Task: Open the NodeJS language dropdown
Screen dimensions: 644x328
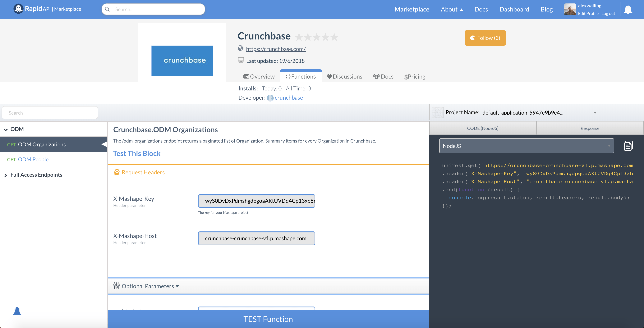Action: 526,146
